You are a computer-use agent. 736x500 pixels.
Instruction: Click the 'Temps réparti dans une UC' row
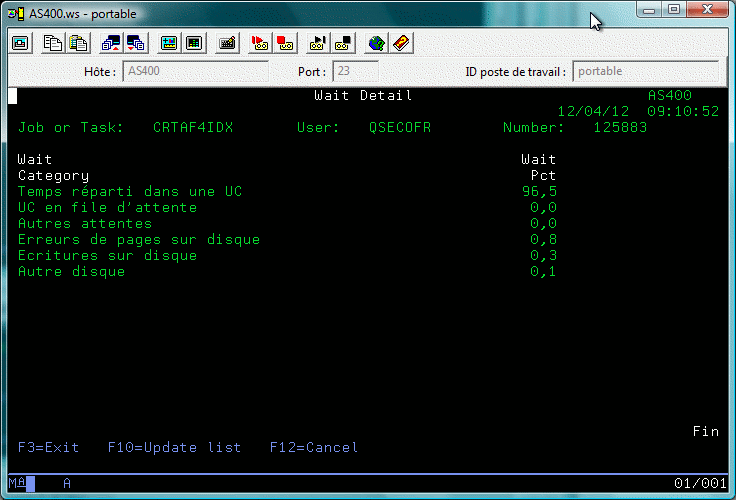point(287,192)
